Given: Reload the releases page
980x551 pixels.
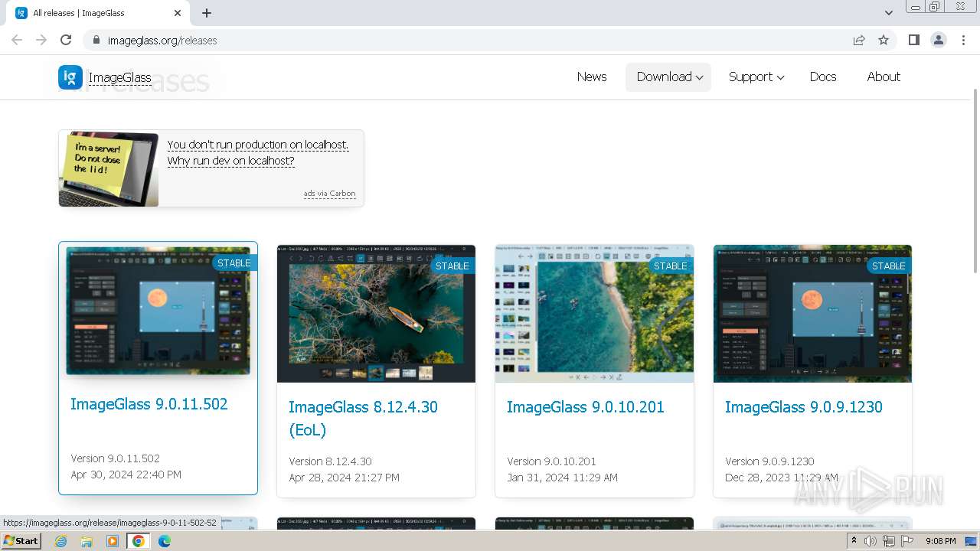Looking at the screenshot, I should 66,40.
